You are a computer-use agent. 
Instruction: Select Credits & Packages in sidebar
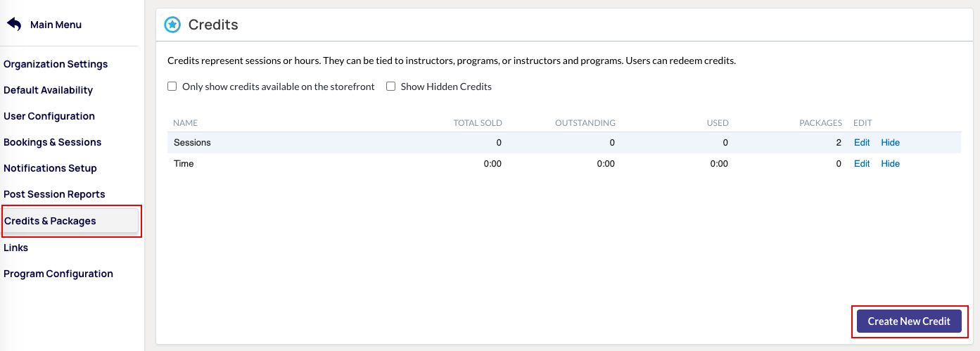coord(50,221)
